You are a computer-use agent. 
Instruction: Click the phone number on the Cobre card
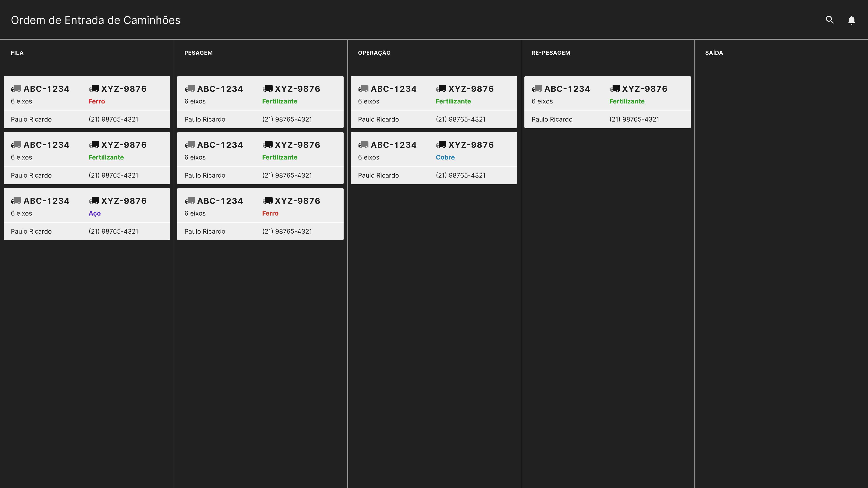click(461, 175)
